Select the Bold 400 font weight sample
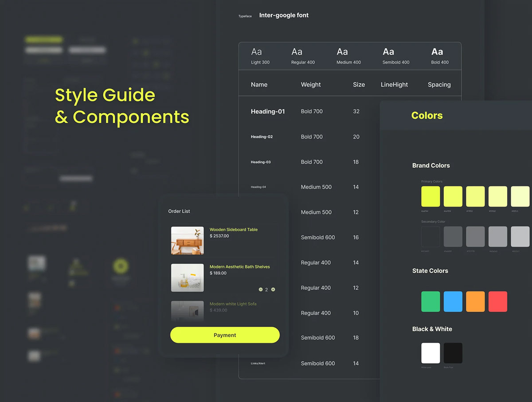This screenshot has height=402, width=532. tap(440, 56)
